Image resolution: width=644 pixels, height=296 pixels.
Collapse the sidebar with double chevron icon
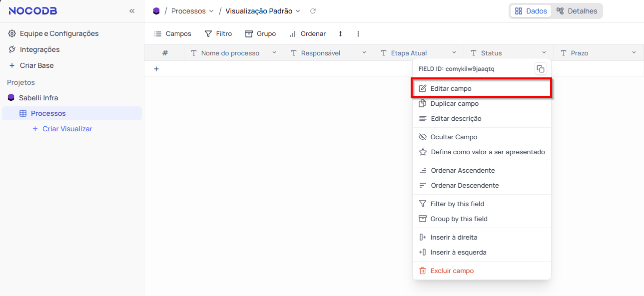pyautogui.click(x=132, y=11)
